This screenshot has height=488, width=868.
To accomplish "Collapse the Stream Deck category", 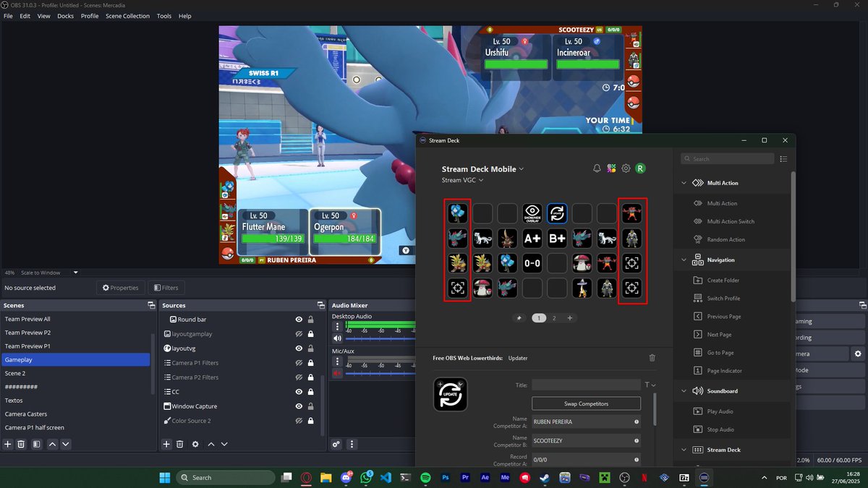I will [x=684, y=450].
